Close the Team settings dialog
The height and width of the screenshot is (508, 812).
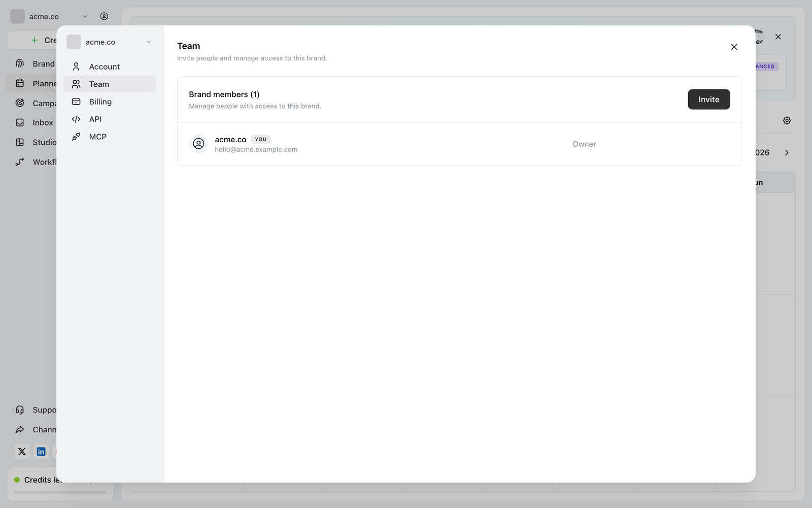[734, 47]
